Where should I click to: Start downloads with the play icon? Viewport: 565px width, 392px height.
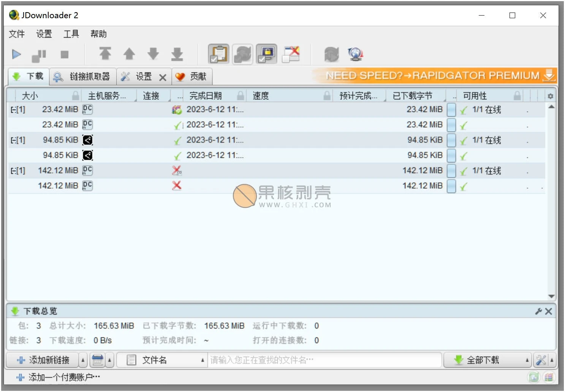17,54
